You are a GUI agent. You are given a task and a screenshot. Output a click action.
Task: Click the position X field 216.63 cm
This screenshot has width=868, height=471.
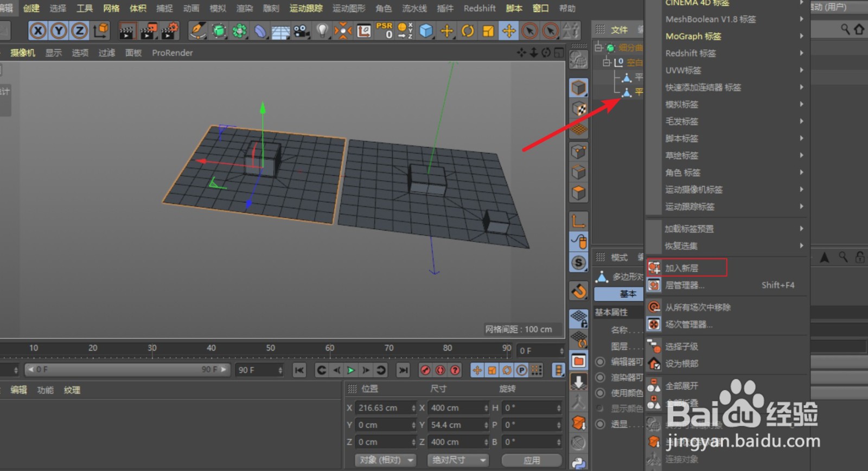[x=386, y=408]
